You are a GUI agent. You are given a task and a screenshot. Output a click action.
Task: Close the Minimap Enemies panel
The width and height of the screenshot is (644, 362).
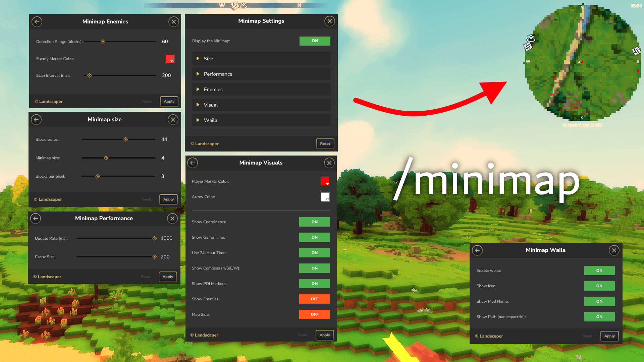pyautogui.click(x=173, y=22)
